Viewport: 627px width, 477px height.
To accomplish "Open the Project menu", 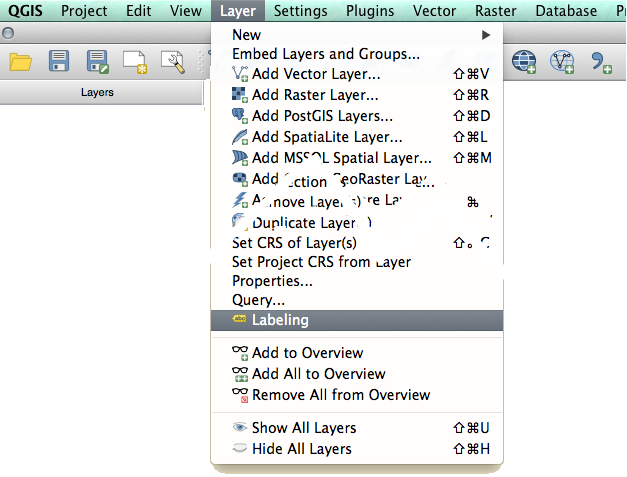I will (x=84, y=11).
